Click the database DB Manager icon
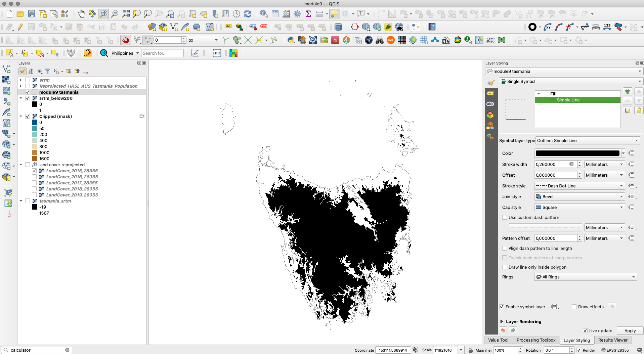The image size is (644, 354). 338,27
